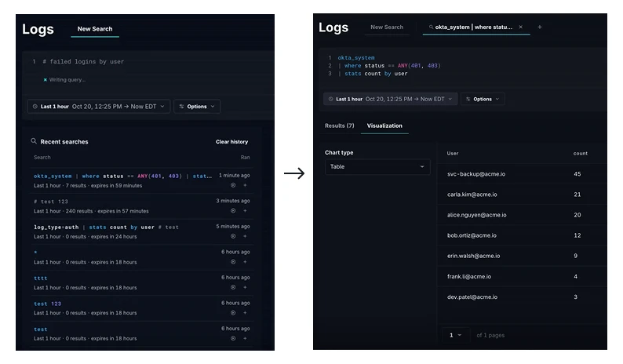The width and height of the screenshot is (623, 364).
Task: Select the Visualization tab
Action: [384, 126]
